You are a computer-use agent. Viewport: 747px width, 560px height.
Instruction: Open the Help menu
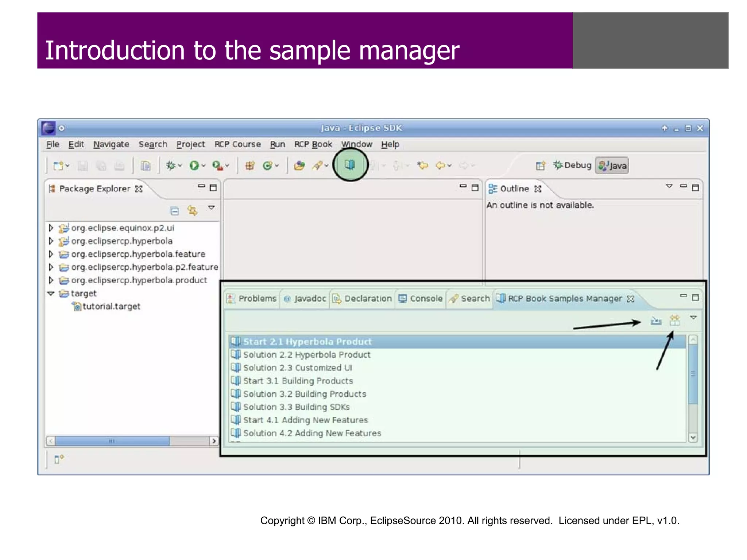(390, 144)
